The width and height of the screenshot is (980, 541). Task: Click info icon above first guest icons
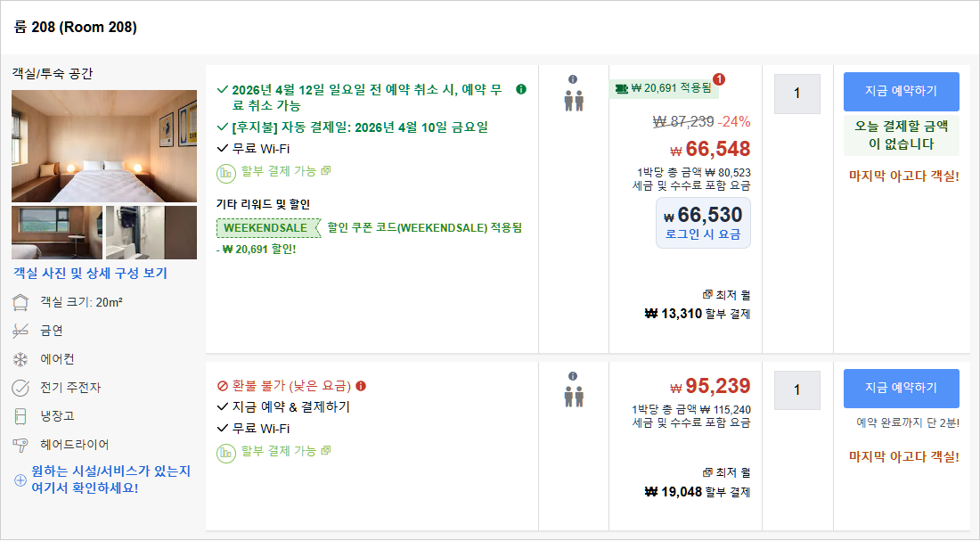tap(573, 79)
